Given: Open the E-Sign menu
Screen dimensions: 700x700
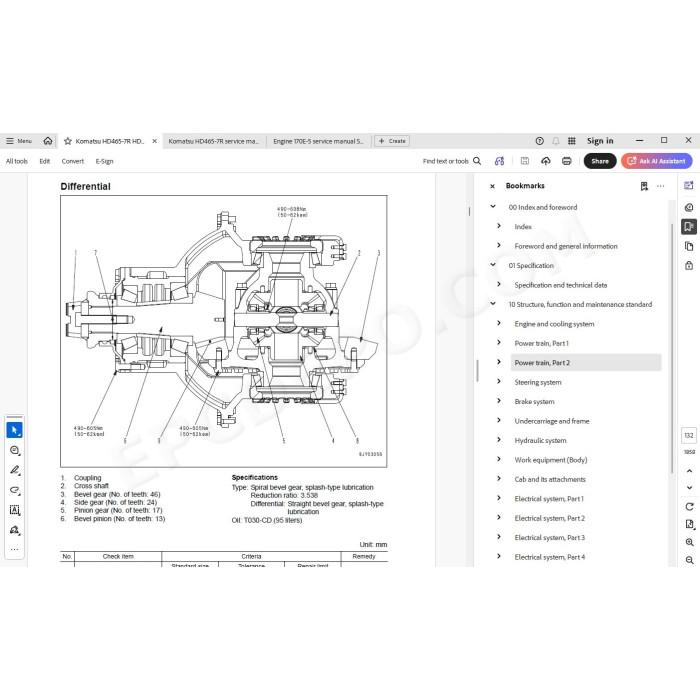Looking at the screenshot, I should [104, 161].
